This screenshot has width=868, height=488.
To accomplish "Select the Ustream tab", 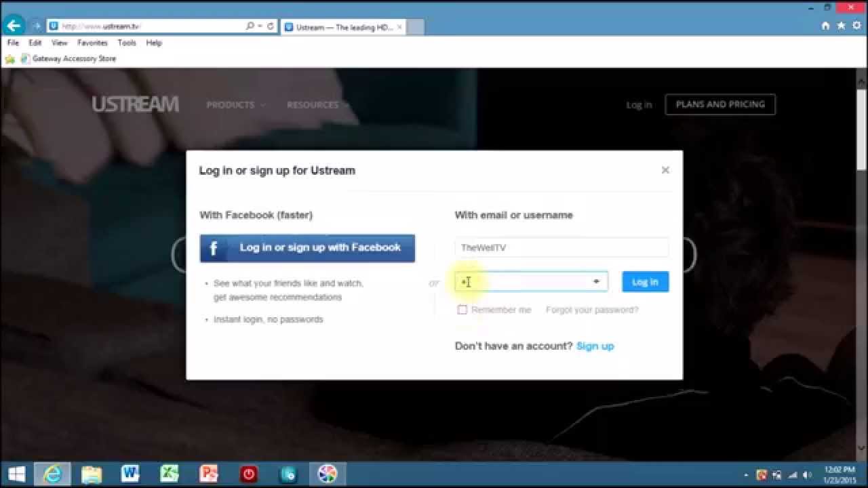I will (x=343, y=27).
